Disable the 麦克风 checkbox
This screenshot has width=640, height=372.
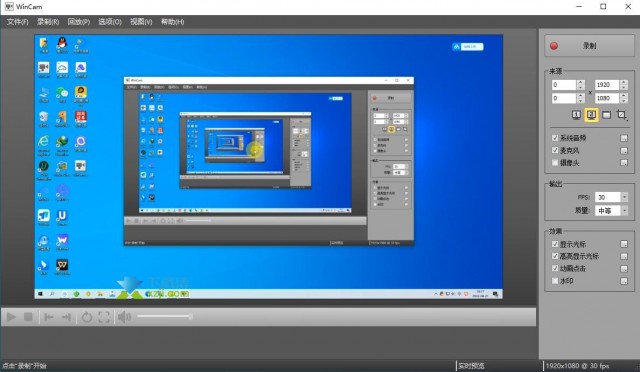click(555, 150)
